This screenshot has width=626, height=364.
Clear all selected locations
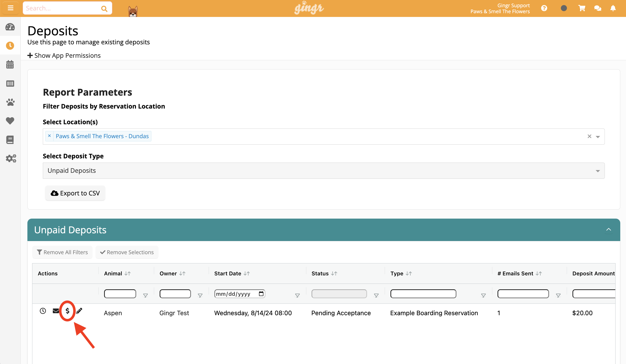coord(589,136)
